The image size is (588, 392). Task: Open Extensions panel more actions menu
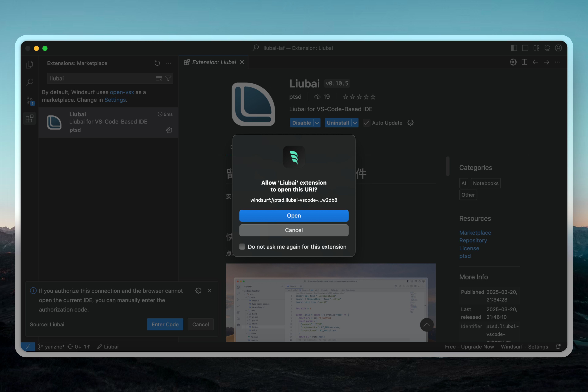coord(168,63)
